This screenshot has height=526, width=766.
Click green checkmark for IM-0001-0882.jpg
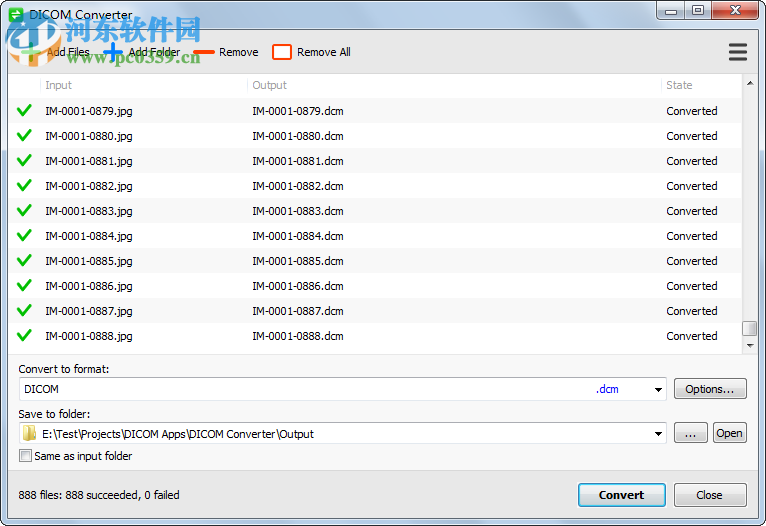24,185
